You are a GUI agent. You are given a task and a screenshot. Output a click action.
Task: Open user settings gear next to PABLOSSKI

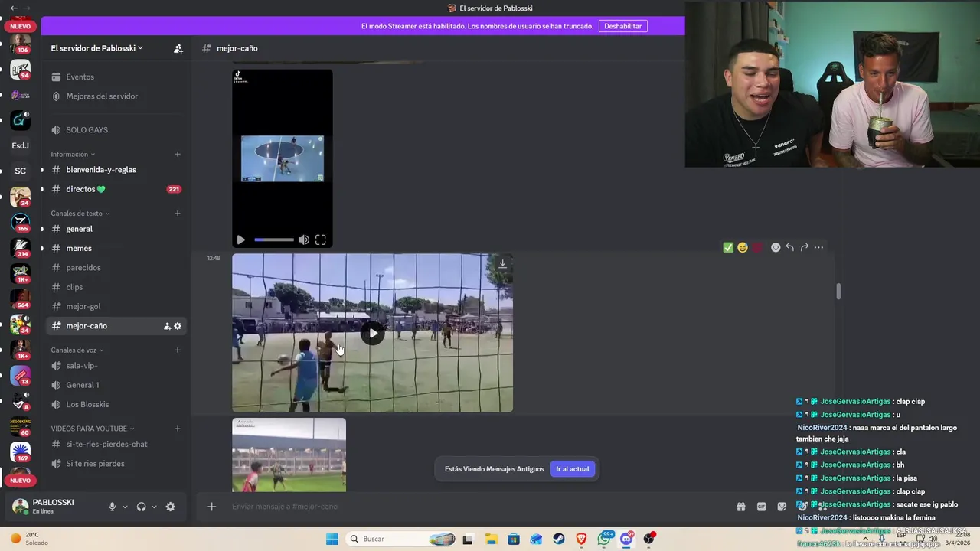coord(170,507)
